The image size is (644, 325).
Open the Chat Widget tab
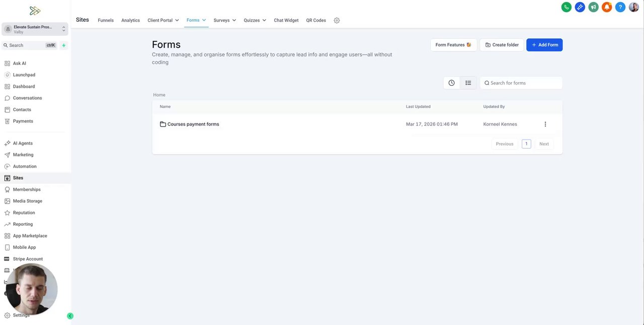coord(286,20)
